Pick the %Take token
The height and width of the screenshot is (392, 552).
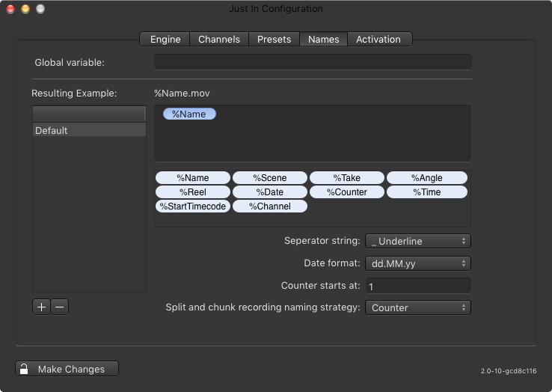(347, 178)
